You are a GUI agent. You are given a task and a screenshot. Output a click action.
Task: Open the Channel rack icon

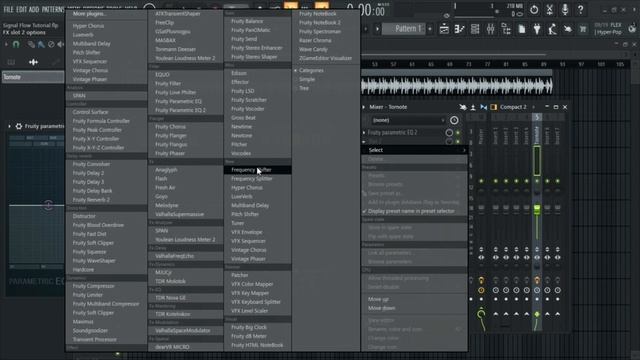click(475, 29)
